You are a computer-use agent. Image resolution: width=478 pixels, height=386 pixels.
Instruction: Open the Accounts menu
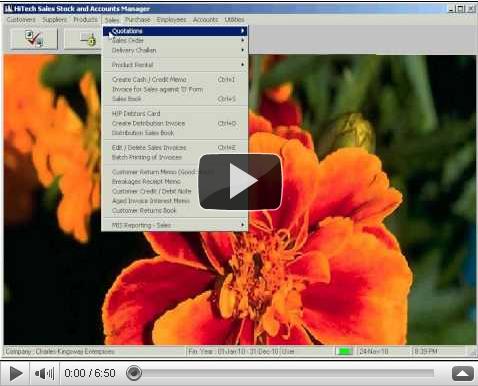(205, 20)
